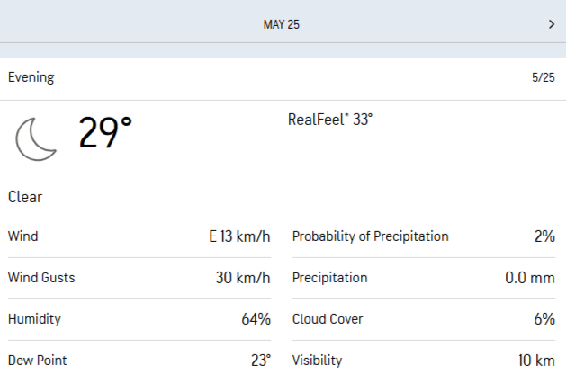Image resolution: width=566 pixels, height=392 pixels.
Task: Select the MAY 25 date header
Action: point(282,24)
